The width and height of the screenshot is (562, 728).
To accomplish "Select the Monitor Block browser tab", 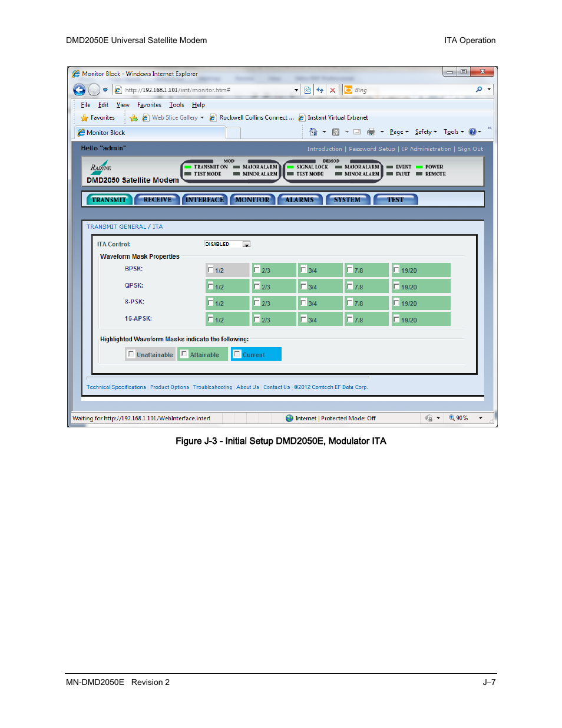I will coord(150,133).
